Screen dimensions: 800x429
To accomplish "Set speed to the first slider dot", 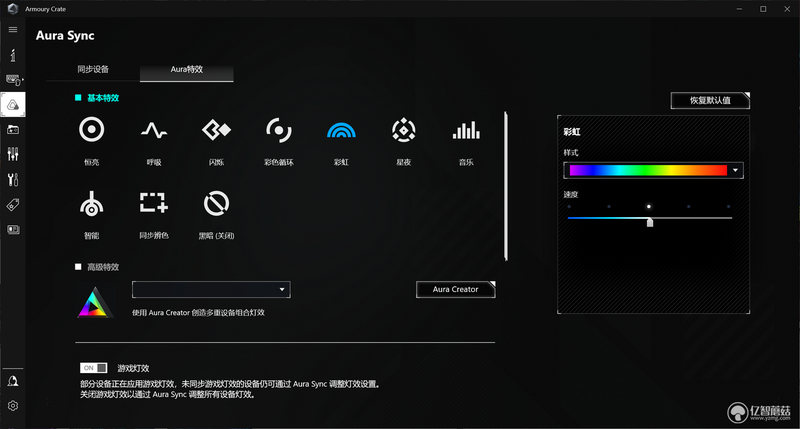I will point(569,207).
